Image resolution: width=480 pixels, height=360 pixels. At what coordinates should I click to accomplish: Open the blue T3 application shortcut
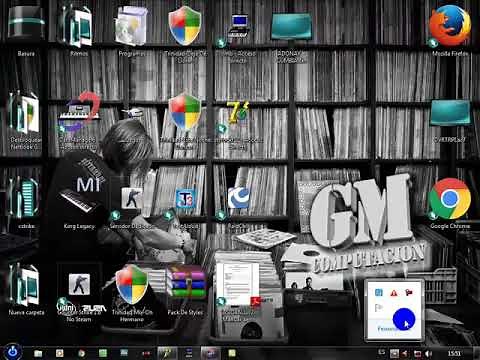(x=185, y=198)
